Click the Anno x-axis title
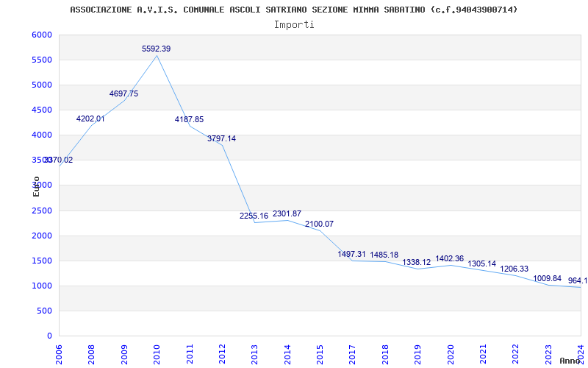The width and height of the screenshot is (588, 368). click(x=570, y=361)
